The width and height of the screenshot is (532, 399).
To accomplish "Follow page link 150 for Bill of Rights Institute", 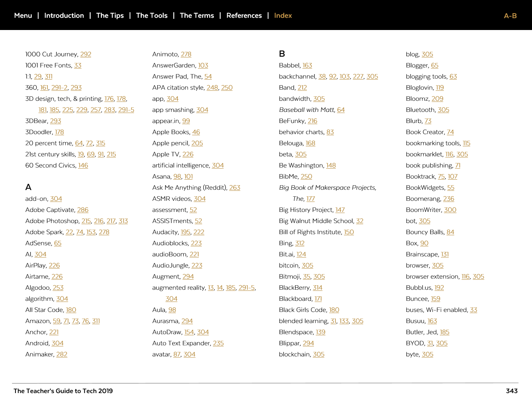I will point(349,232).
